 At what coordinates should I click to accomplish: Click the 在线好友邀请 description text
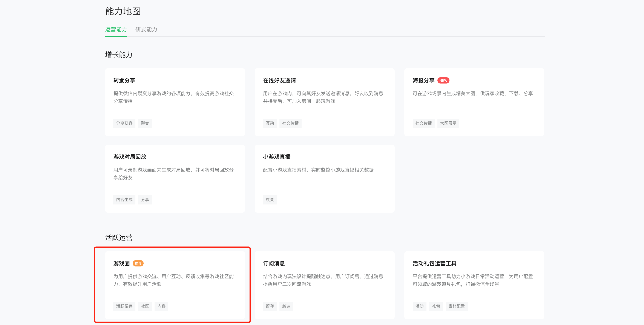point(323,97)
